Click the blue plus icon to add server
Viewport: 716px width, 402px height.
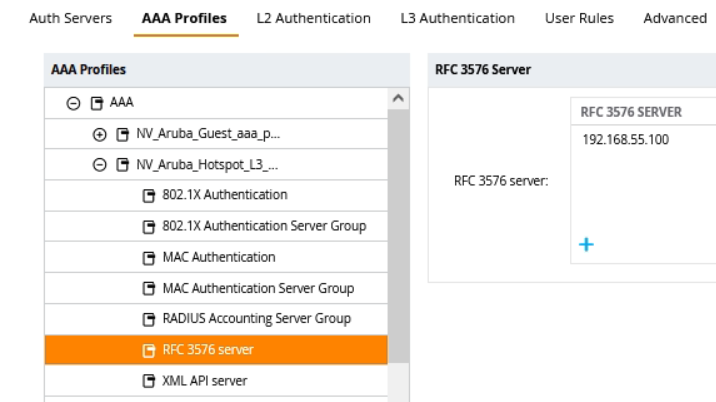pyautogui.click(x=589, y=243)
